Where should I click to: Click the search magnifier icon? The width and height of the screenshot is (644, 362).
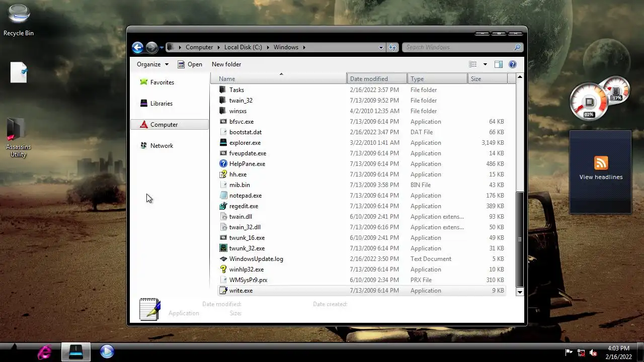coord(517,47)
